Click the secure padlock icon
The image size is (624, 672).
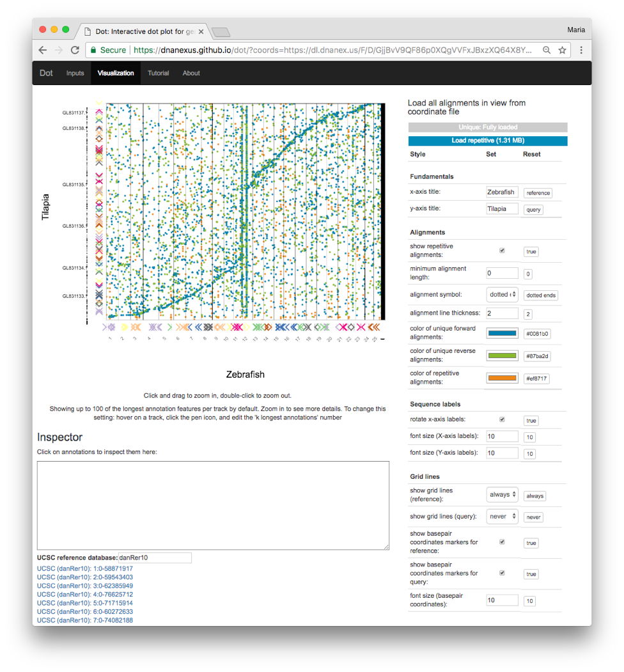tap(93, 50)
